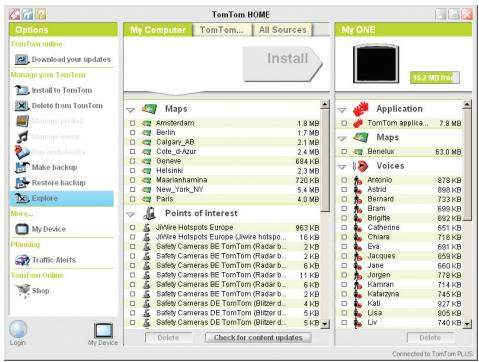
Task: Check the Calgary_AB map checkbox
Action: click(132, 142)
